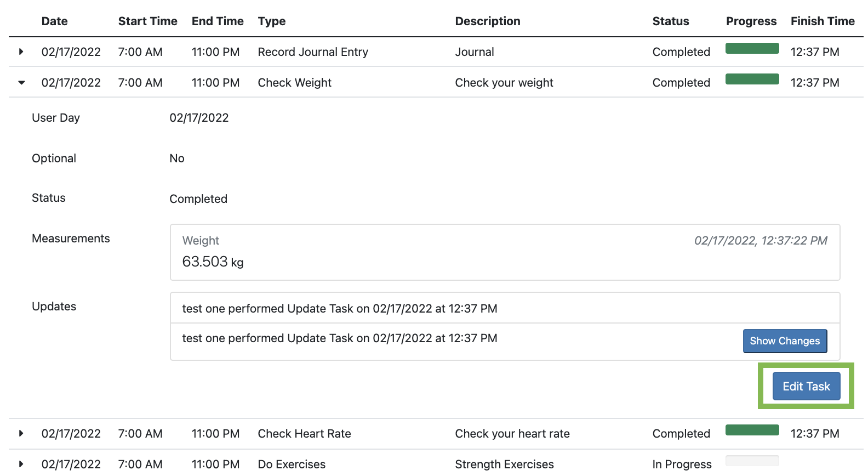Click the Updates label
Screen dimensions: 868x476
54,307
